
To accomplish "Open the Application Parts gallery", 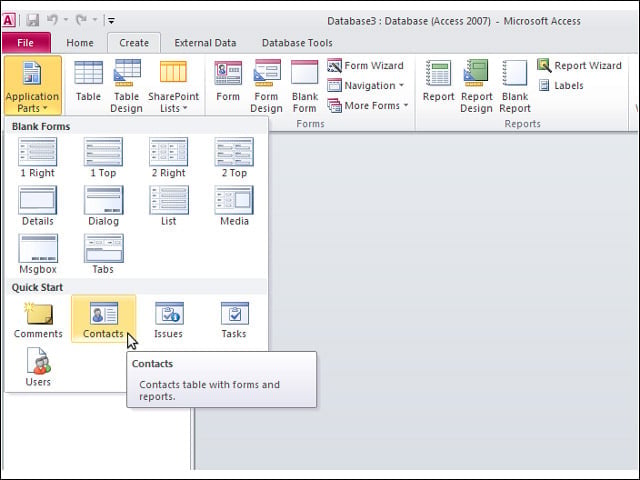I will pyautogui.click(x=33, y=86).
